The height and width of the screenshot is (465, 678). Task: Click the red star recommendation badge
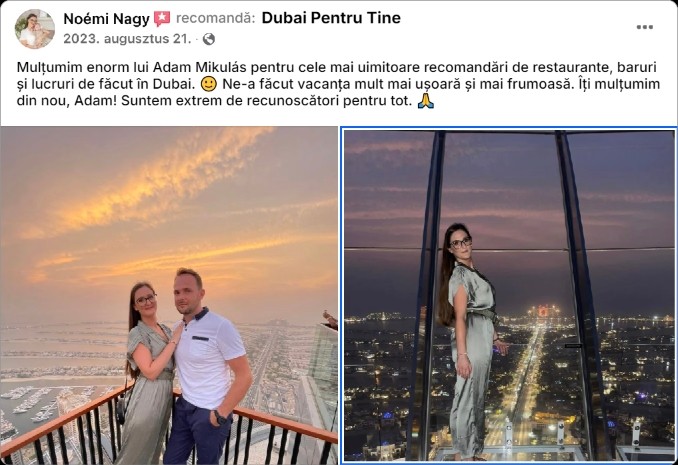(x=162, y=19)
